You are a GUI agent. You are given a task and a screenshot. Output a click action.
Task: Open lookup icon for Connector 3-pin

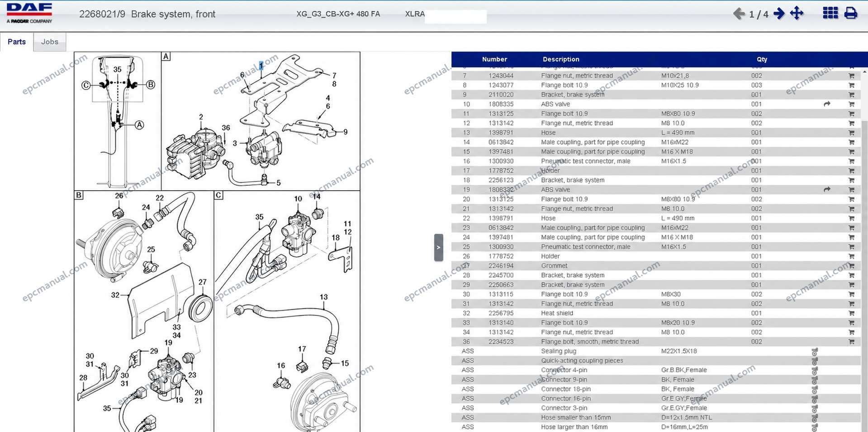point(815,409)
